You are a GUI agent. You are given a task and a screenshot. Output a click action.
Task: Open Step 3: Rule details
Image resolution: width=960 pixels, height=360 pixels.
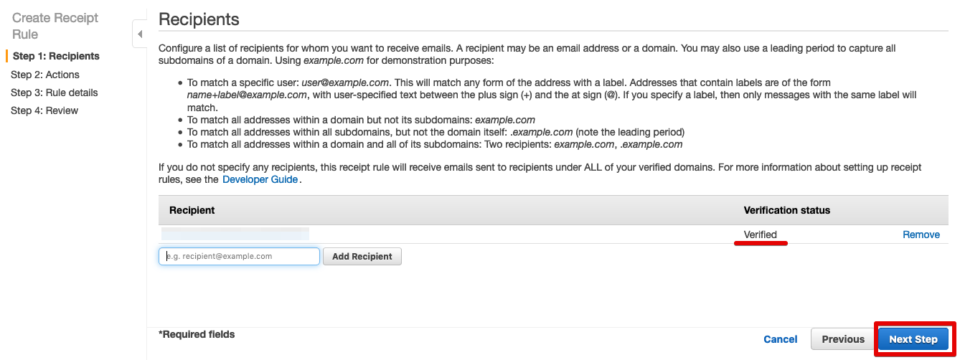tap(54, 93)
